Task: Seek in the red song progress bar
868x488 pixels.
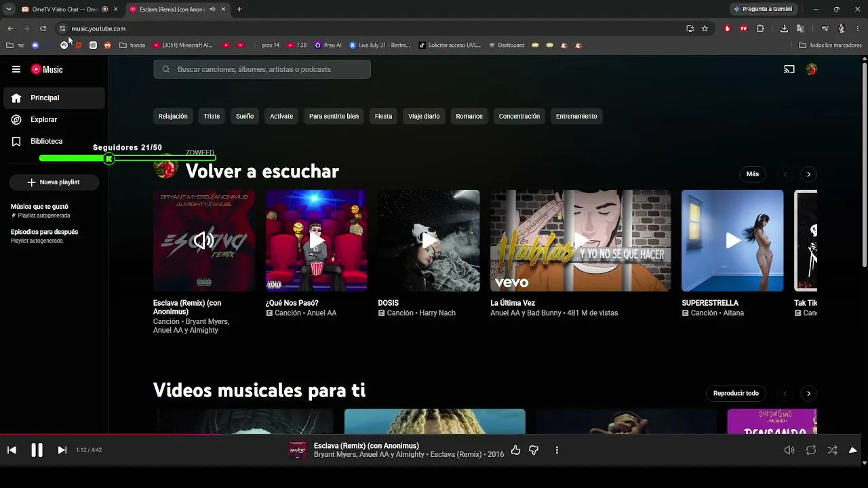Action: pyautogui.click(x=430, y=434)
